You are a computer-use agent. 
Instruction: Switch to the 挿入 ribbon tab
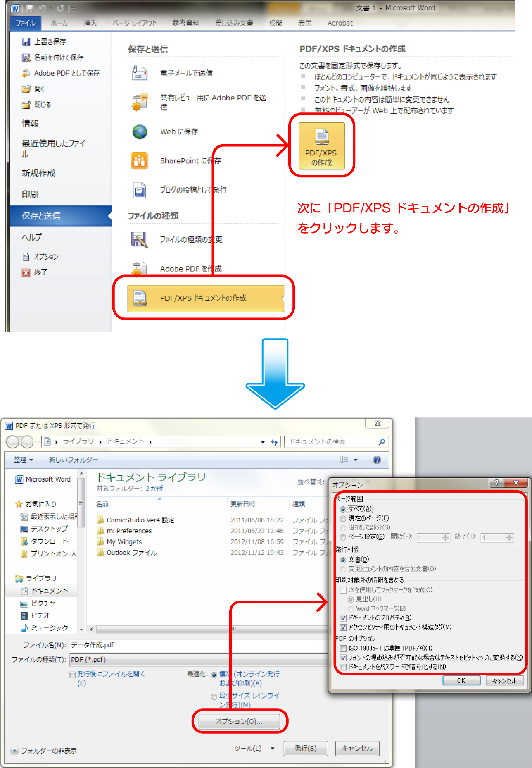pyautogui.click(x=90, y=23)
